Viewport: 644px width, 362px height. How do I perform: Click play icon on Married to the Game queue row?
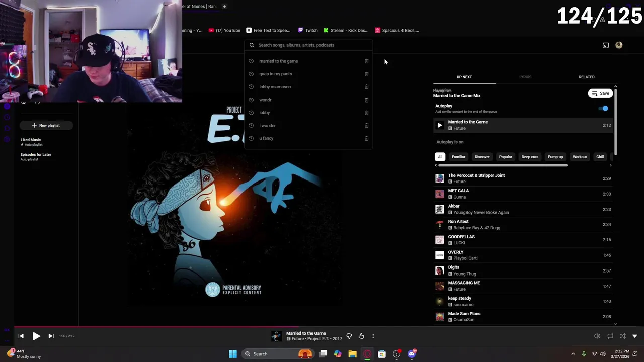click(x=440, y=125)
